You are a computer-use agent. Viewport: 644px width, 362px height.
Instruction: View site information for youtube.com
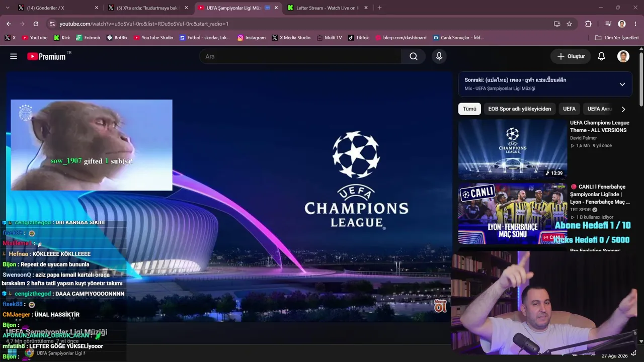click(52, 24)
